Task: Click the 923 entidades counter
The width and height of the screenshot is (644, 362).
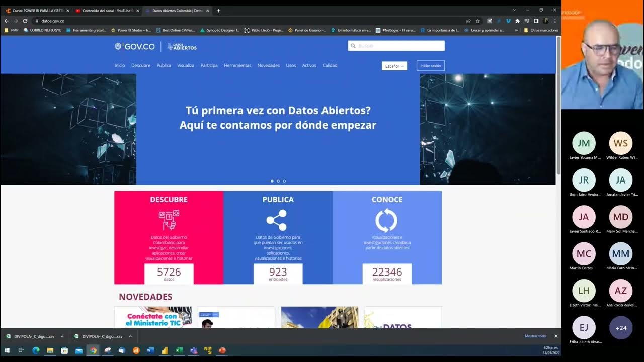Action: pyautogui.click(x=278, y=274)
